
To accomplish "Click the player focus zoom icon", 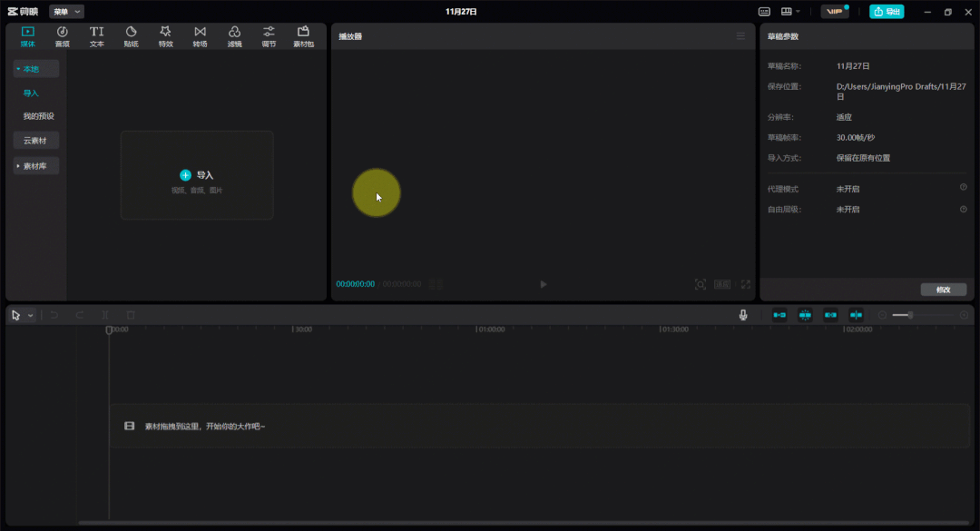I will [x=700, y=285].
